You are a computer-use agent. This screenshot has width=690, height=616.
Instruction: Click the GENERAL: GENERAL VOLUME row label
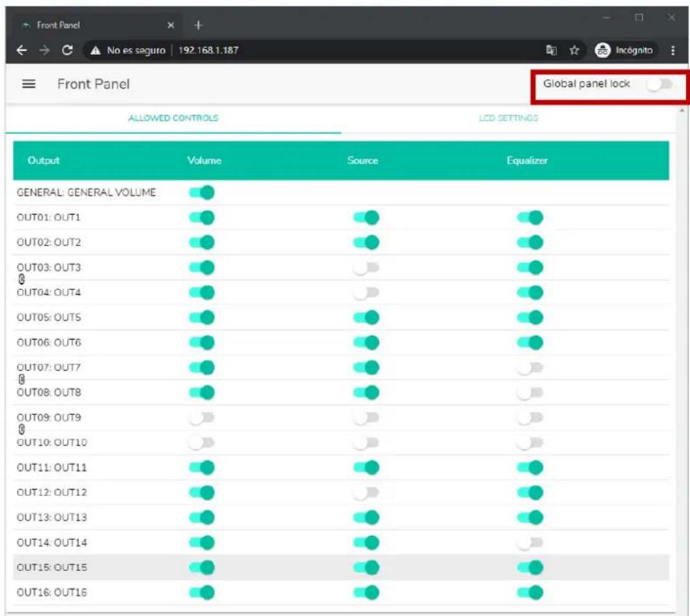click(87, 192)
